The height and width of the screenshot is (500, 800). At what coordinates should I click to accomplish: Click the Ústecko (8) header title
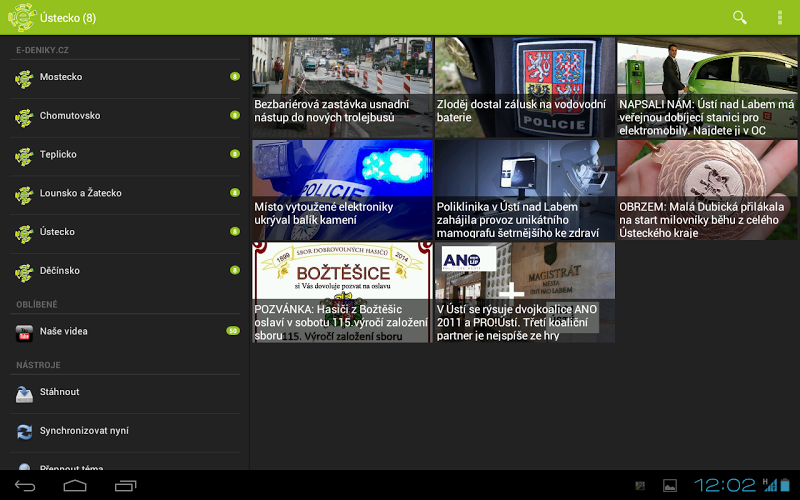click(68, 18)
